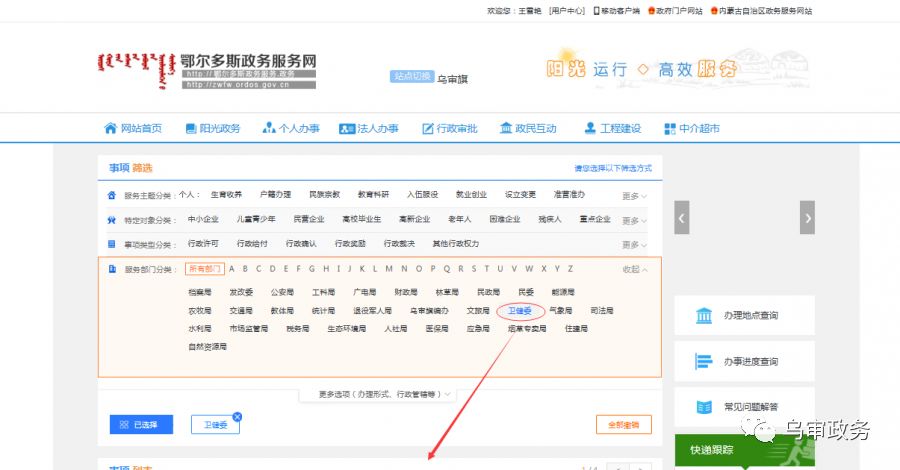Open 办事进度查询 progress query
This screenshot has height=470, width=900.
[744, 361]
